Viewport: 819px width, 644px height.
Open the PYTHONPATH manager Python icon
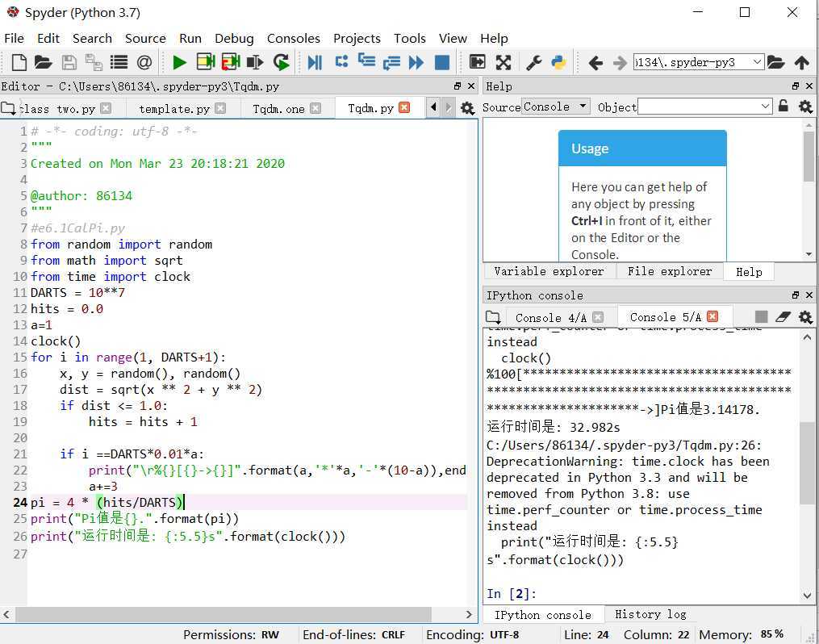(x=558, y=62)
